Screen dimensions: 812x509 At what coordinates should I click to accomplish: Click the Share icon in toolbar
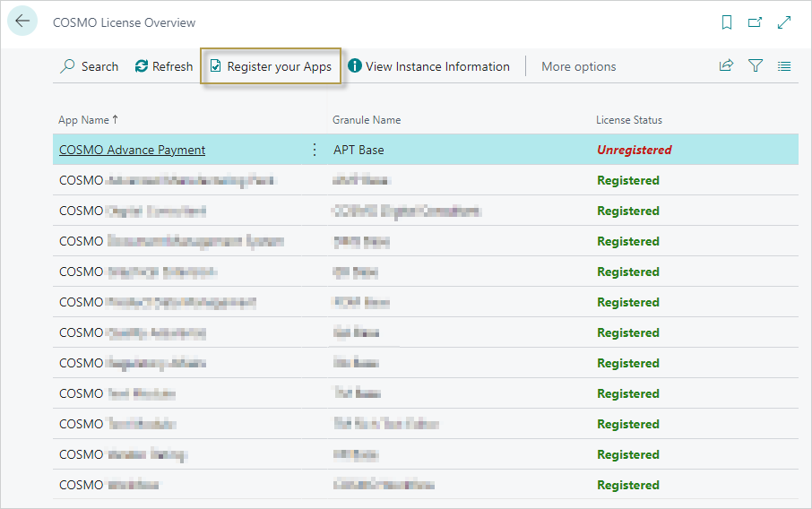click(x=726, y=66)
